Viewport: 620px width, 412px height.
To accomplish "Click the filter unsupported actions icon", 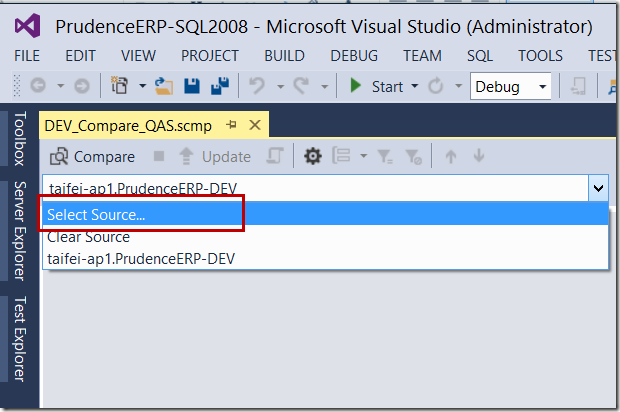I will pos(413,156).
